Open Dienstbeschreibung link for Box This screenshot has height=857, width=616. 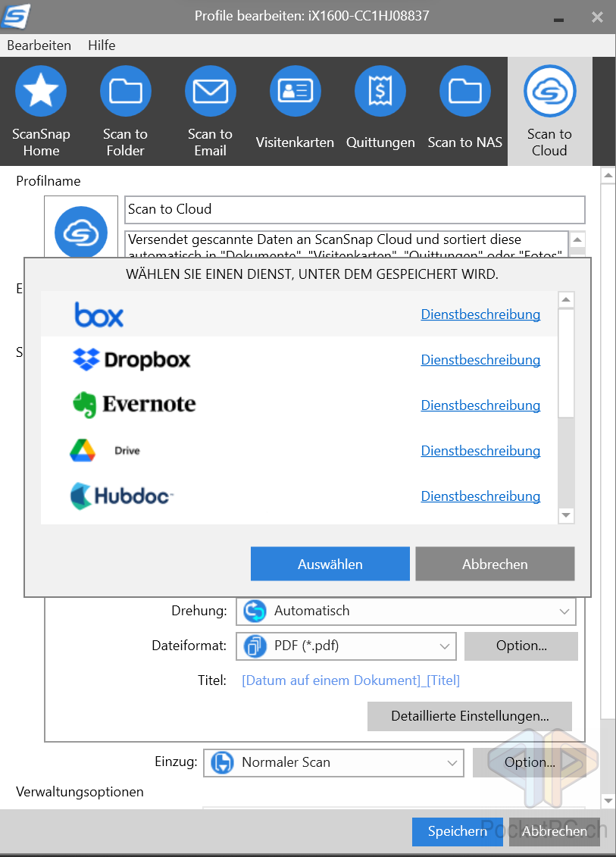[x=480, y=314]
